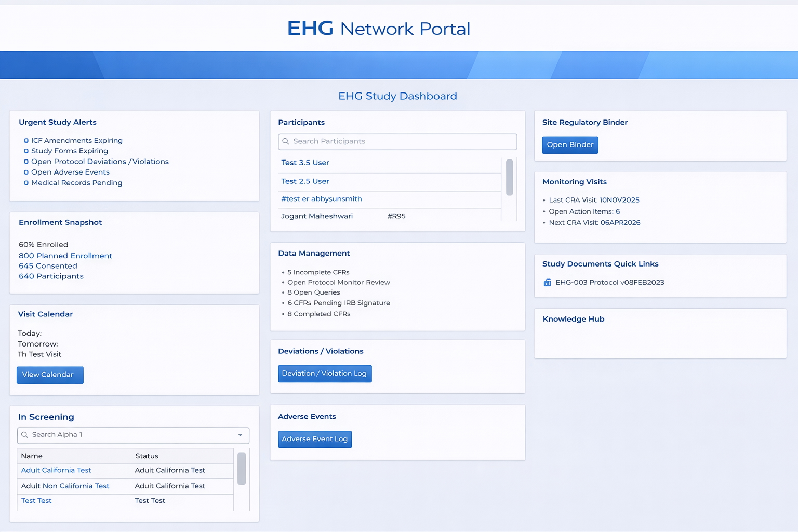Click the bullet icon next to Open Adverse Events
The image size is (798, 532).
point(26,172)
